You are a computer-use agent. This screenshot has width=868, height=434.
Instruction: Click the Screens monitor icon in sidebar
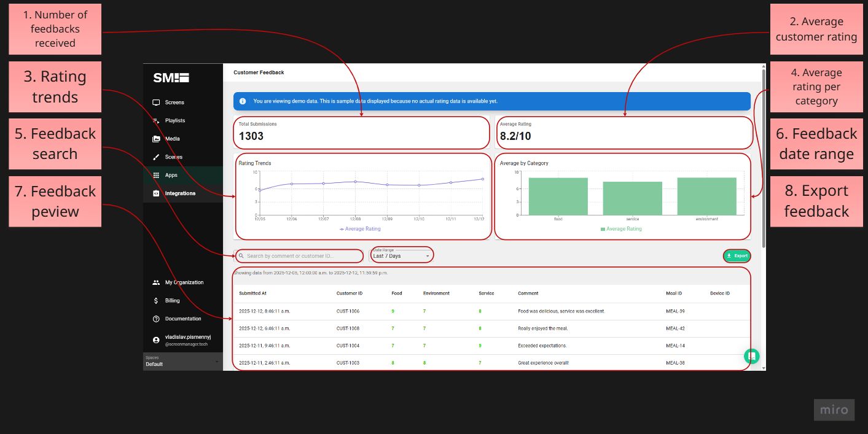point(156,103)
